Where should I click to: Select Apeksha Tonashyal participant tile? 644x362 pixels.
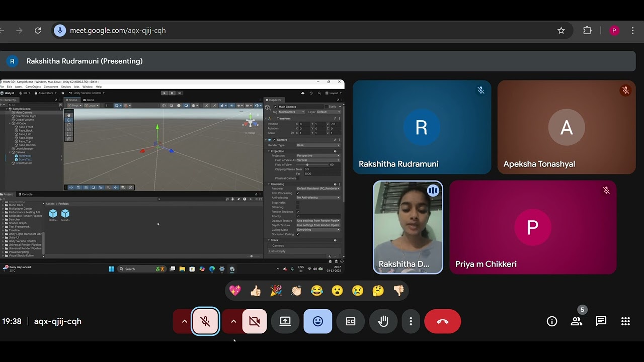click(x=567, y=127)
